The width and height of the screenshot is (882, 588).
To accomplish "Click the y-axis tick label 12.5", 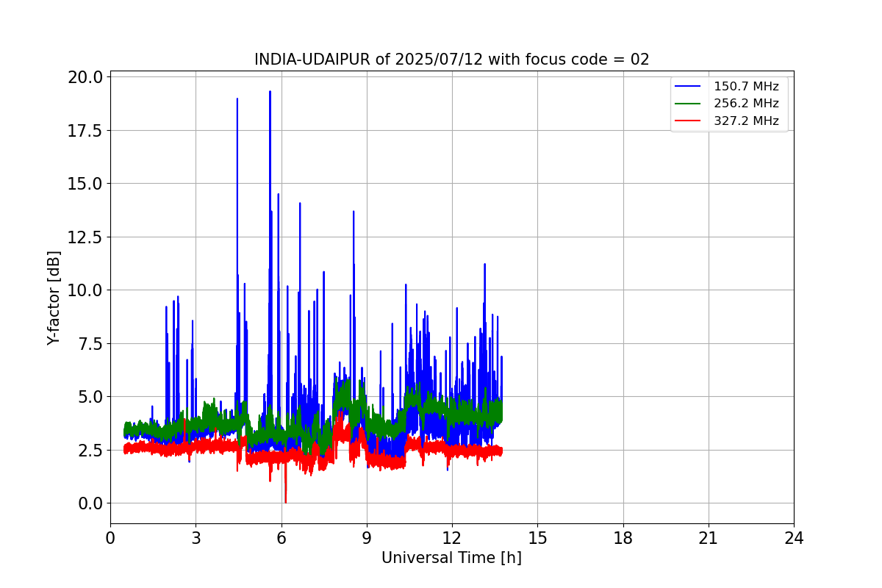I will [86, 237].
